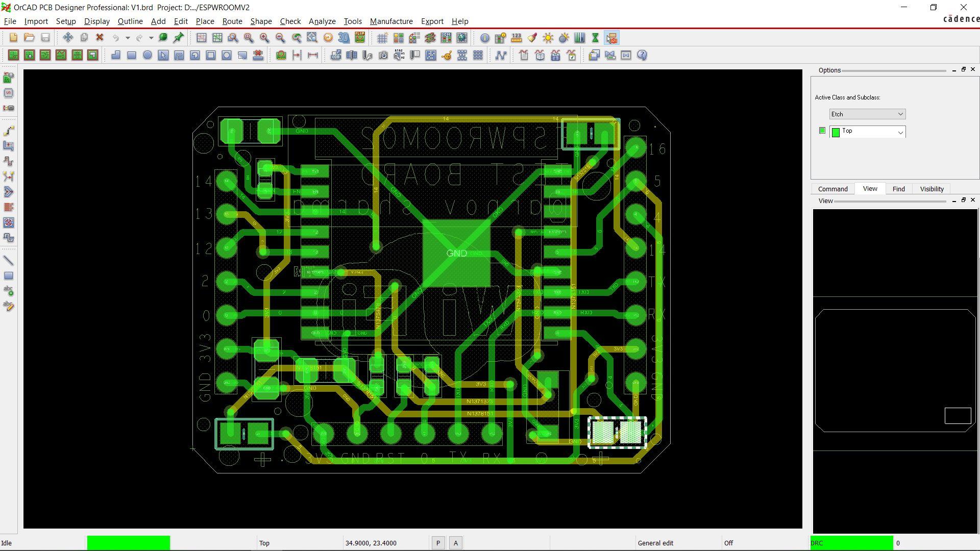This screenshot has width=980, height=551.
Task: Click the Top layer color swatch
Action: [836, 133]
